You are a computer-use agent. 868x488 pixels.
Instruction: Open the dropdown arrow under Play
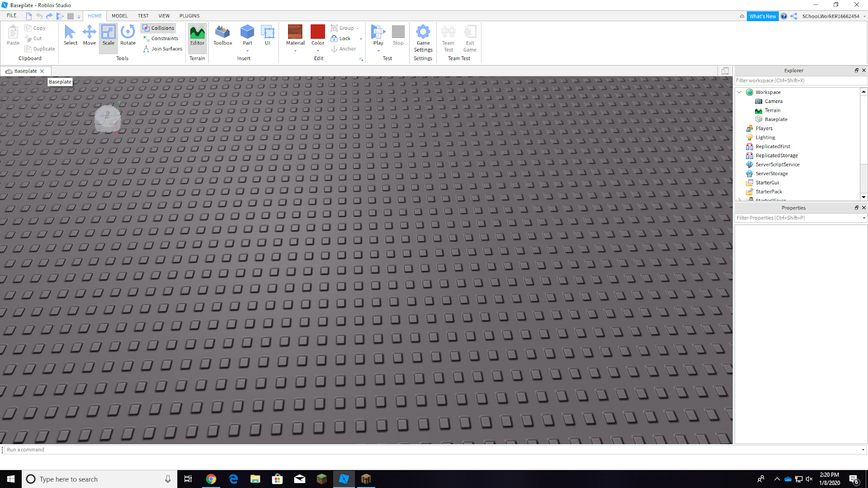click(378, 51)
